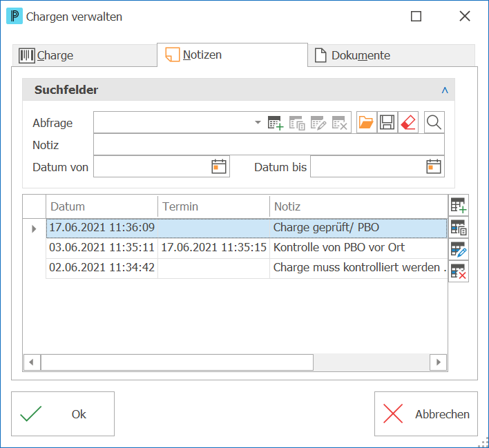489x448 pixels.
Task: Open the Abfrage dropdown arrow
Action: 258,122
